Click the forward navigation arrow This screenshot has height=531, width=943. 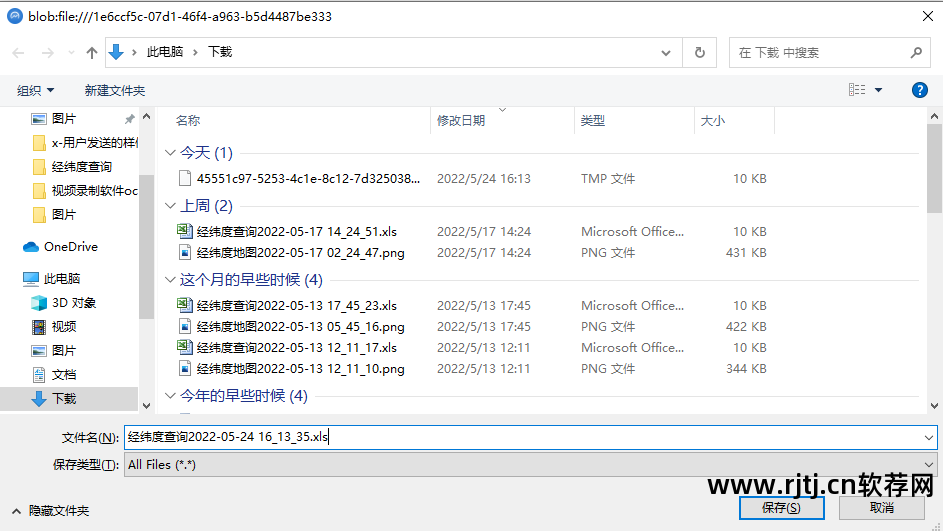click(x=48, y=53)
